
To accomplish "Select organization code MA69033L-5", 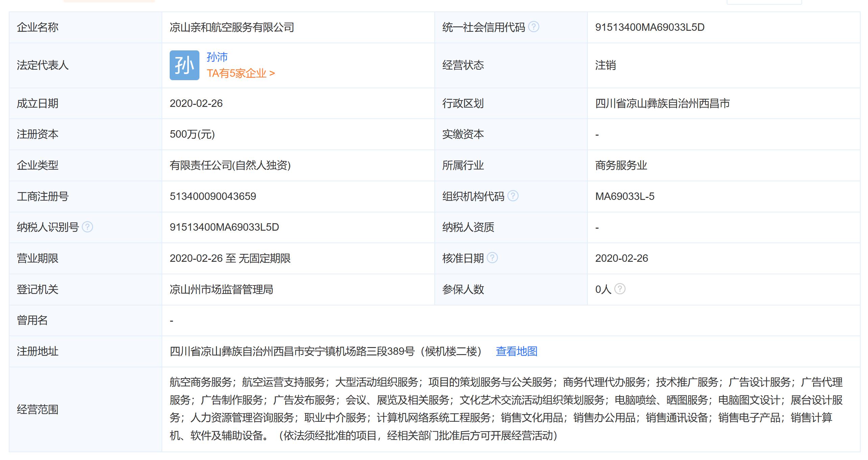I will pos(625,197).
